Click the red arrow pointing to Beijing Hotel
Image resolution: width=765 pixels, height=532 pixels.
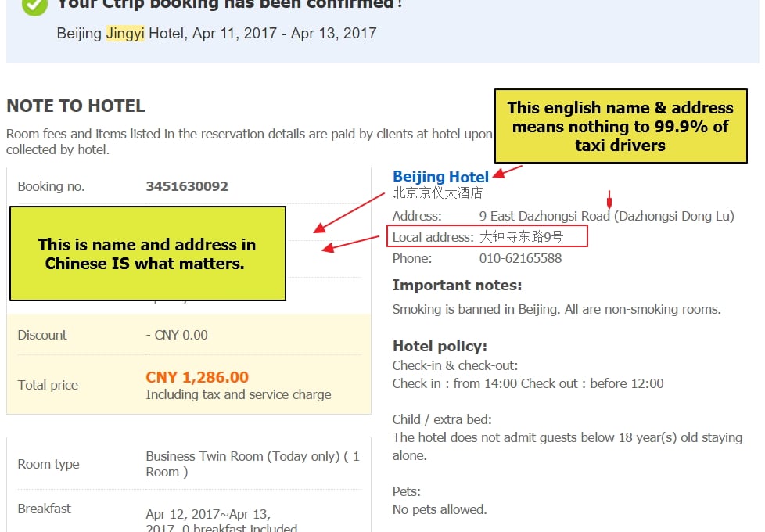point(508,172)
